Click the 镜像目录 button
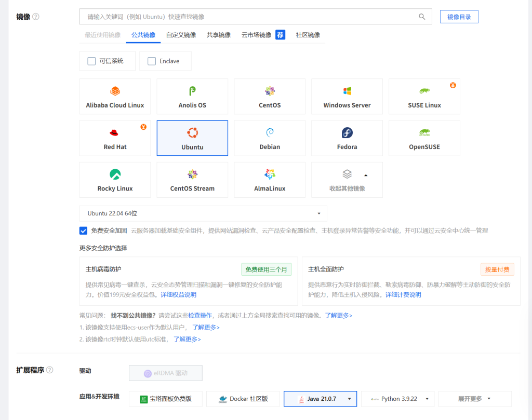The image size is (532, 420). click(459, 17)
